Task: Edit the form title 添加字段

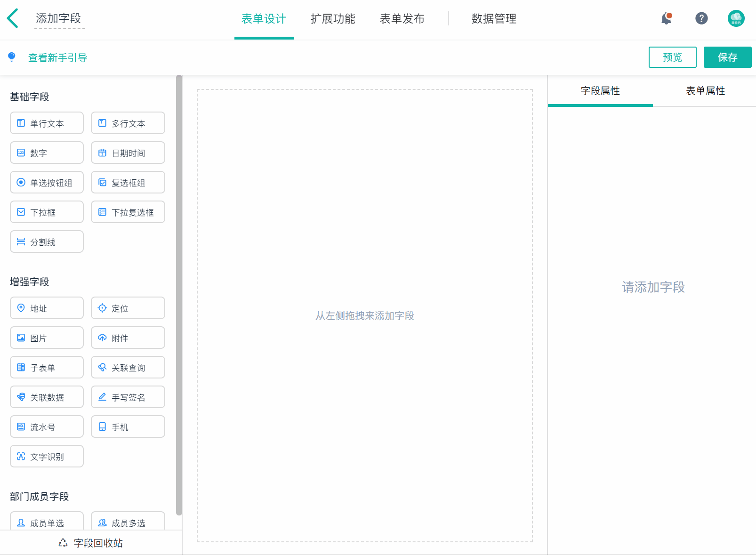Action: (59, 19)
